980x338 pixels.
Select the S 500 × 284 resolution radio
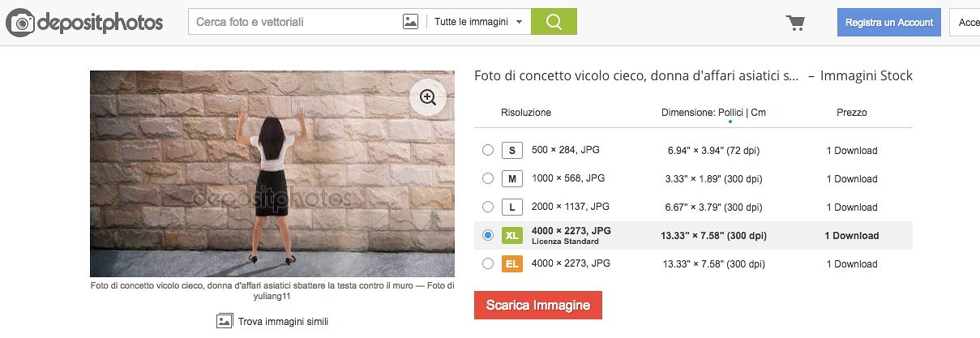tap(487, 150)
